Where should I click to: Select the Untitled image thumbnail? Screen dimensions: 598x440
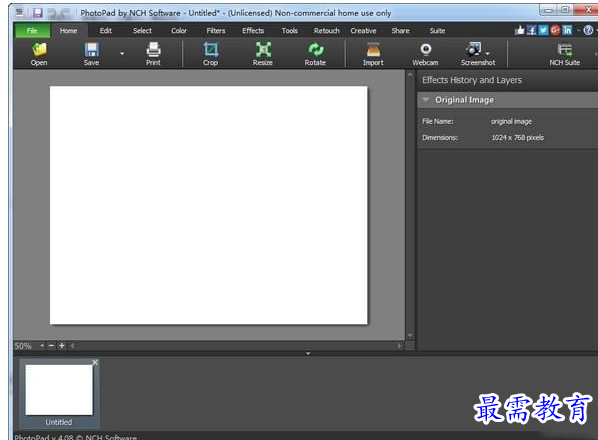pos(59,393)
